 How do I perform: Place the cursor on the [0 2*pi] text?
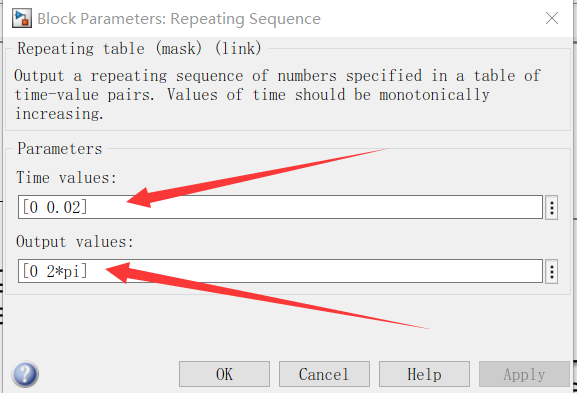[55, 271]
